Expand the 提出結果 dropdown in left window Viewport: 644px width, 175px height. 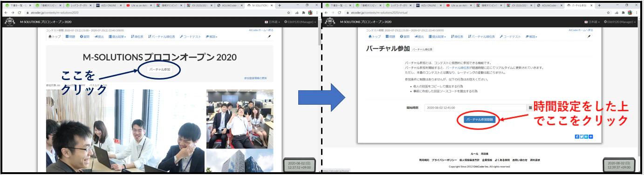[117, 36]
